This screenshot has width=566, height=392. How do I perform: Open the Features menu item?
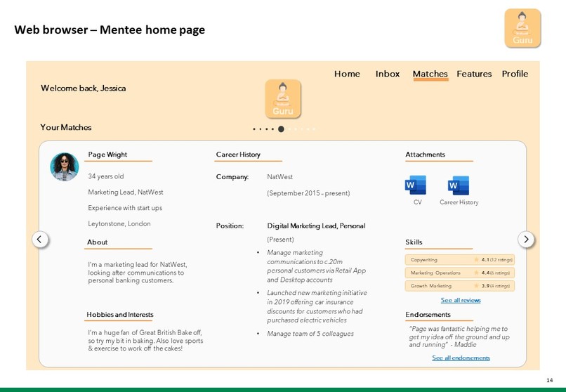click(474, 74)
